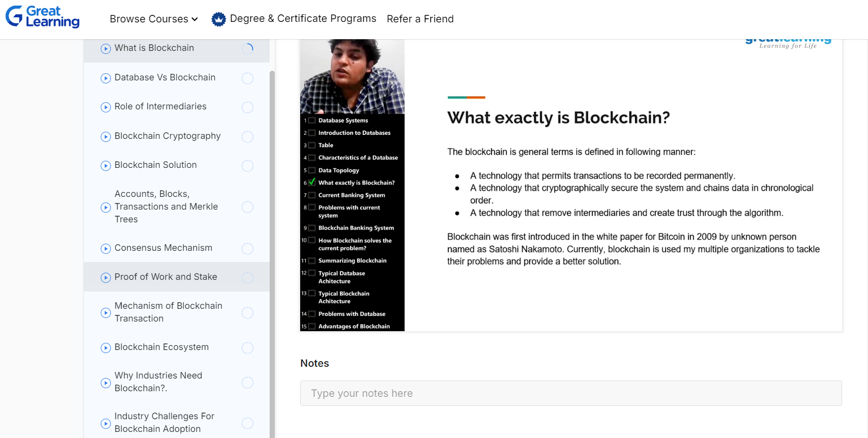Screen dimensions: 868x438
Task: Click 'Table' chapter entry in video
Action: 326,145
